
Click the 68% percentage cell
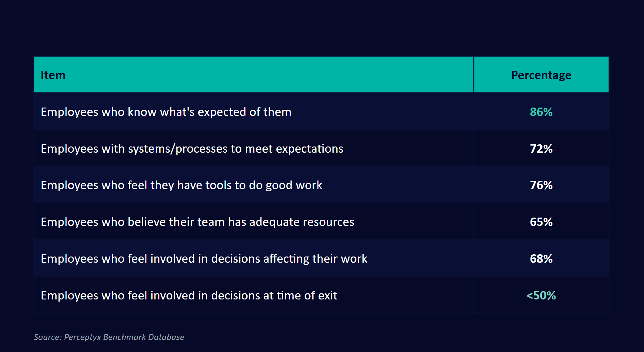(x=541, y=259)
